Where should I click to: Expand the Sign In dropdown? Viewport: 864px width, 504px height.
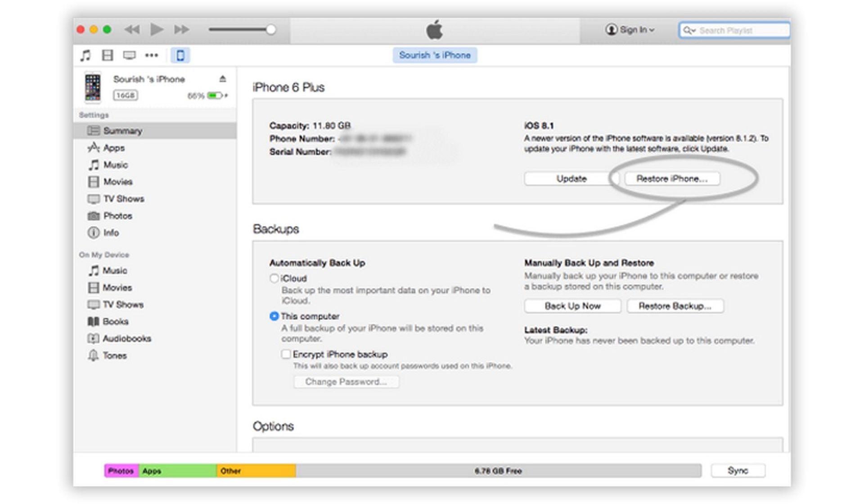[630, 30]
